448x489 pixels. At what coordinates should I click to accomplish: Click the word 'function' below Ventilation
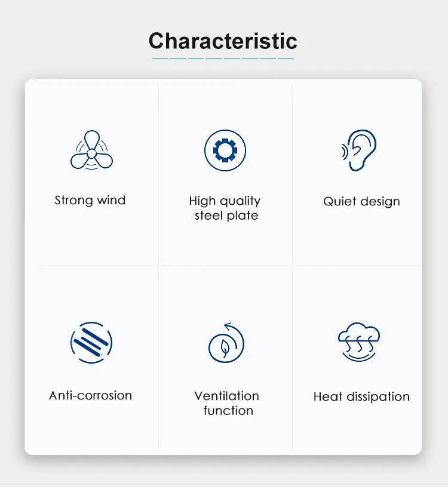(x=228, y=411)
